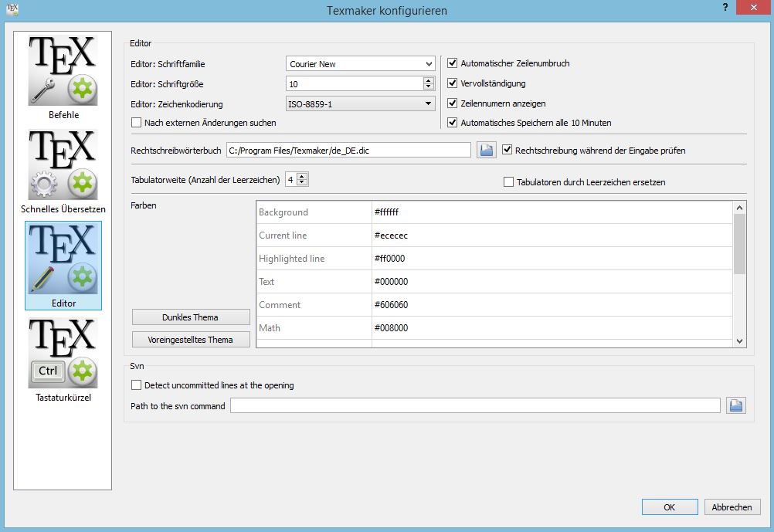Screen dimensions: 774x532
Task: Click the Comment color value #606060
Action: (552, 305)
